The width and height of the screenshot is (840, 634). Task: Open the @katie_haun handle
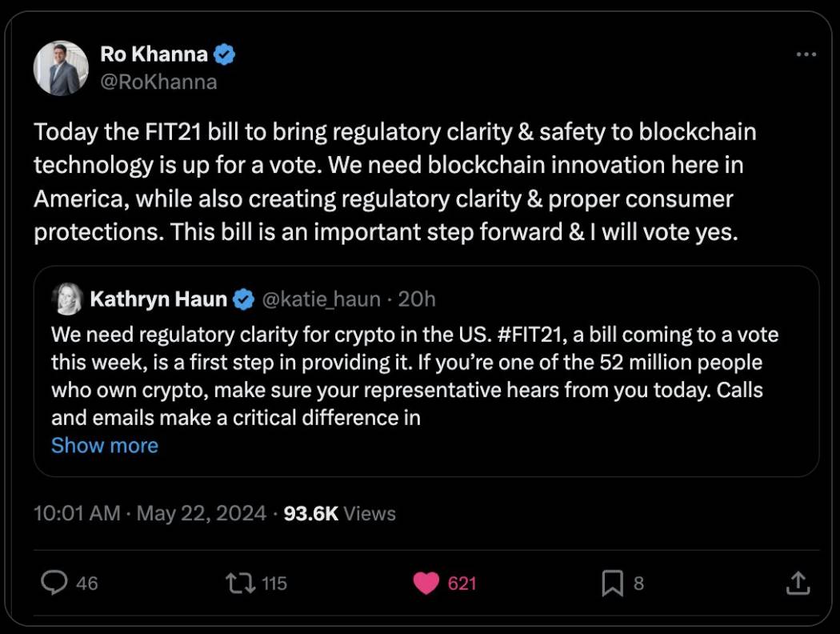(321, 299)
